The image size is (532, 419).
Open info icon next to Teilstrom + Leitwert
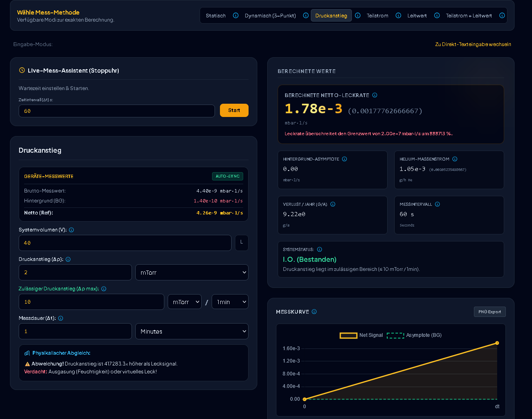click(502, 16)
